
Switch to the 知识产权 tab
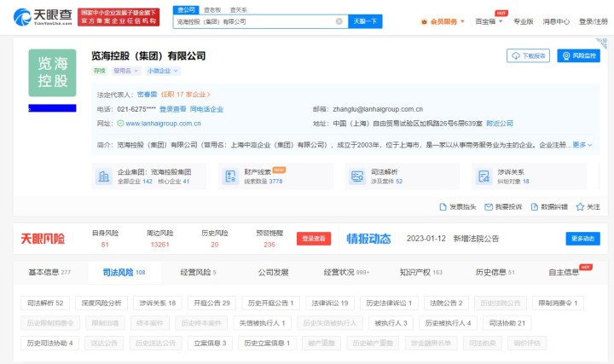421,272
